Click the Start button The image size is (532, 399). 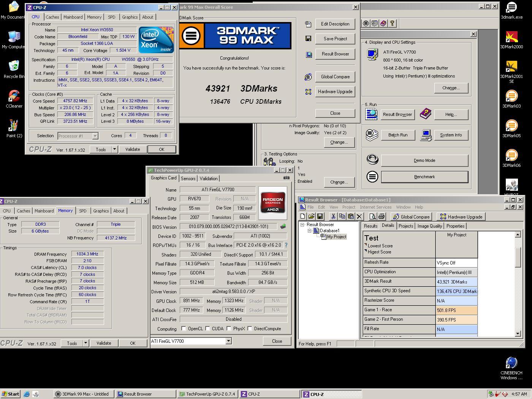[x=10, y=394]
